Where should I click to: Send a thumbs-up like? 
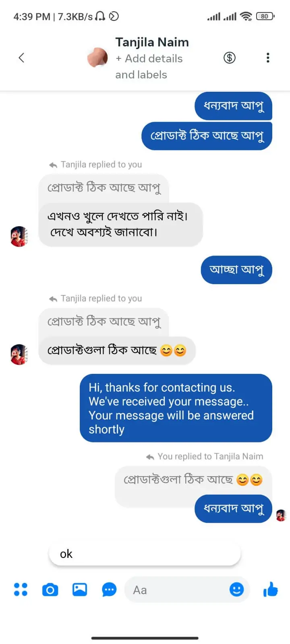271,590
